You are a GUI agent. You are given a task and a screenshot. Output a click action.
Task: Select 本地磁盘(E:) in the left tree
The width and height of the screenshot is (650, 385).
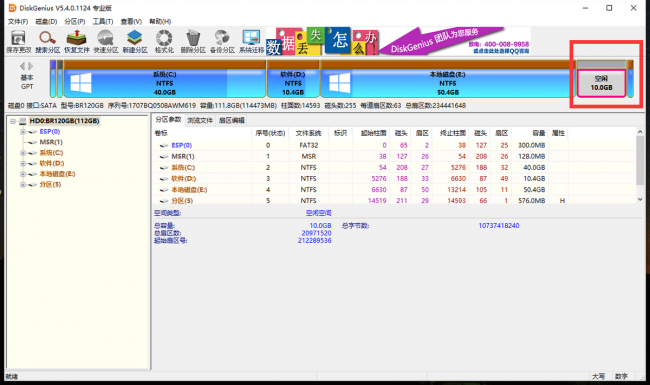point(57,174)
